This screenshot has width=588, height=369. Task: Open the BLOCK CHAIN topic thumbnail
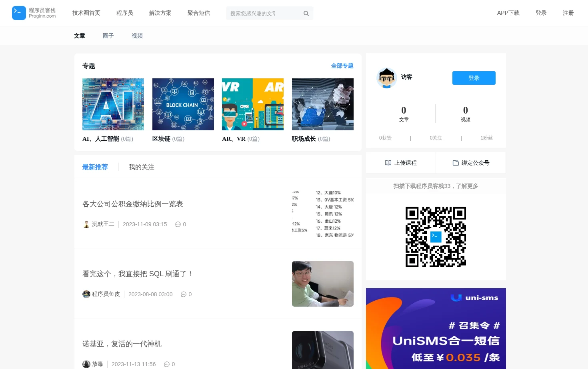(183, 104)
